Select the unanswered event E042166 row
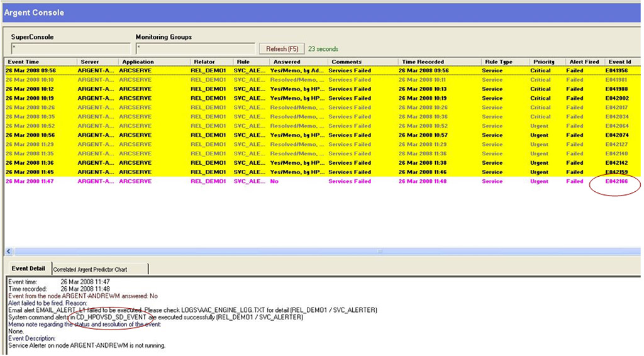Screen dimensions: 644x356 314,181
